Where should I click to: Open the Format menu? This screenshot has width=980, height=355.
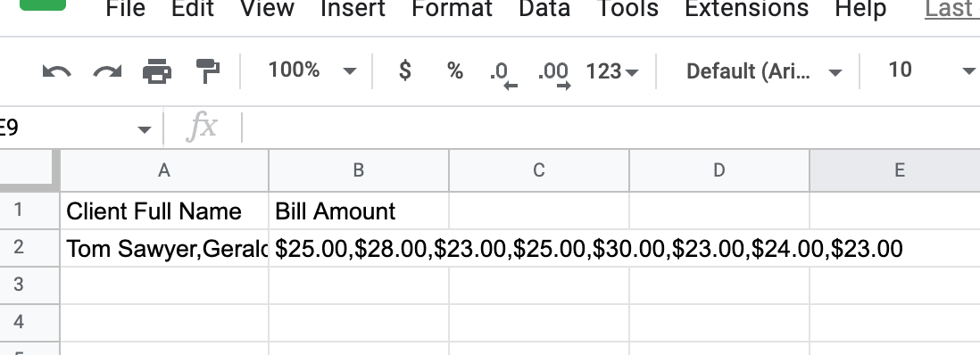point(452,9)
